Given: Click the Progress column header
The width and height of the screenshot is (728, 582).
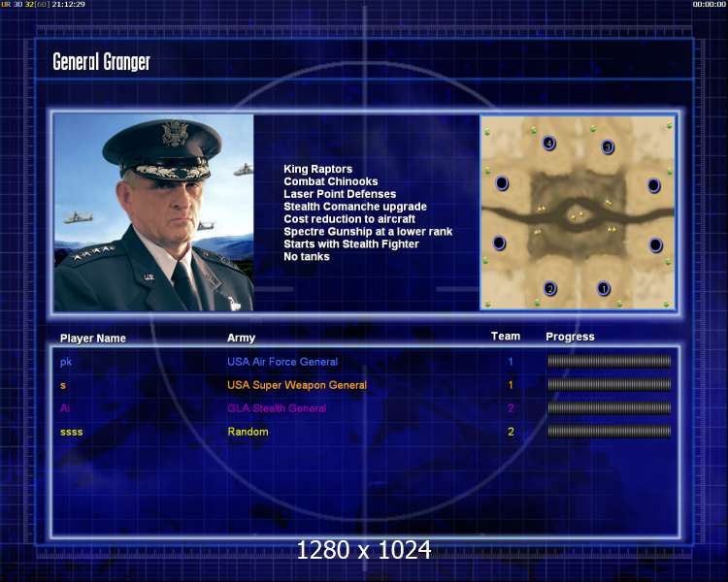Looking at the screenshot, I should click(x=570, y=337).
